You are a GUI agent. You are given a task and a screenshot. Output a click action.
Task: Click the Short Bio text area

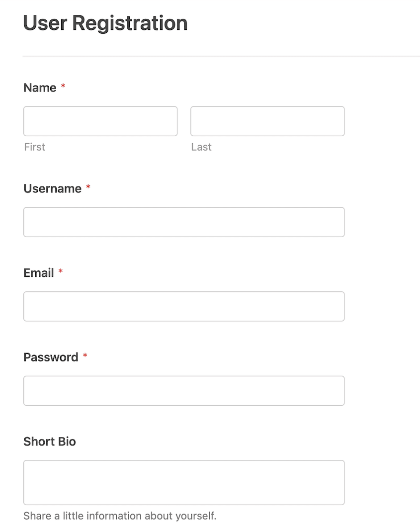coord(183,481)
